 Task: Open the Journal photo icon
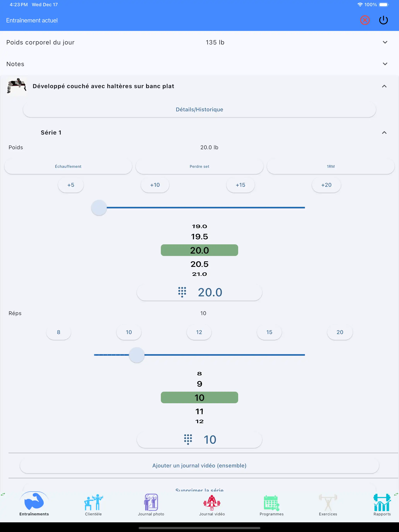coord(151,503)
